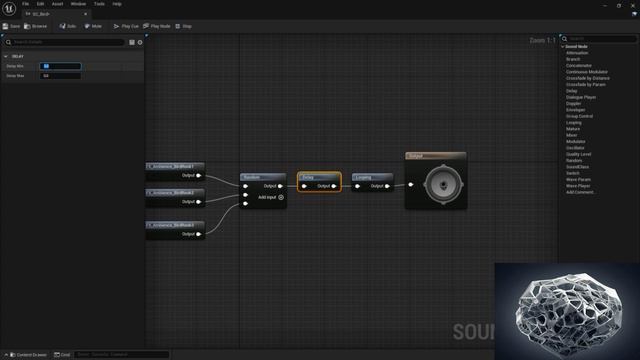640x360 pixels.
Task: Click the console command input field
Action: tap(122, 355)
